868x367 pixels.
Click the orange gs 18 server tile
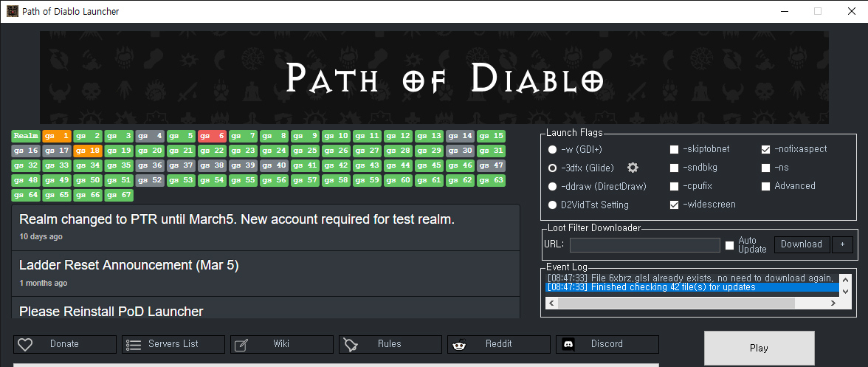tap(88, 151)
